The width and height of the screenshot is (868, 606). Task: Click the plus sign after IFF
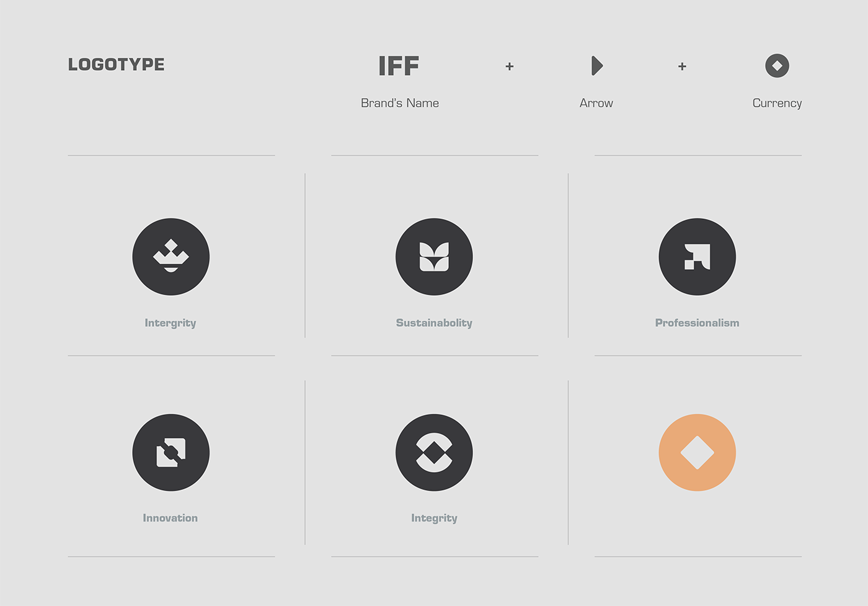pos(509,66)
